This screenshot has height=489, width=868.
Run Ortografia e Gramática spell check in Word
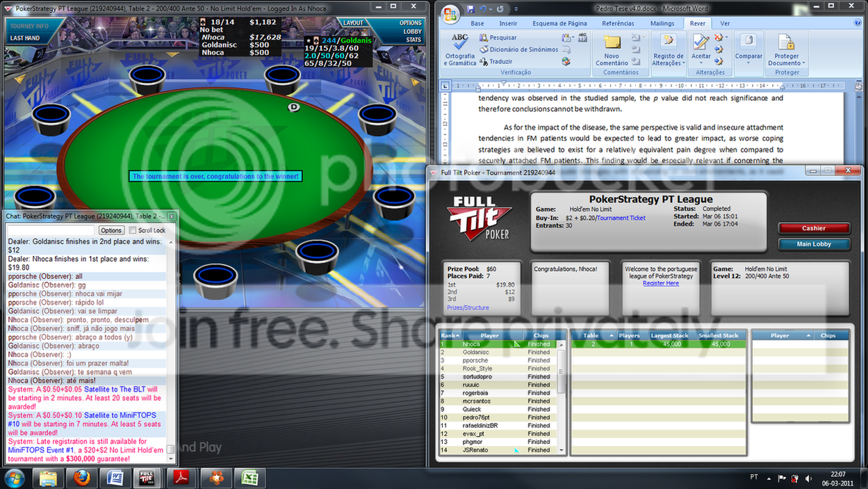click(x=459, y=49)
